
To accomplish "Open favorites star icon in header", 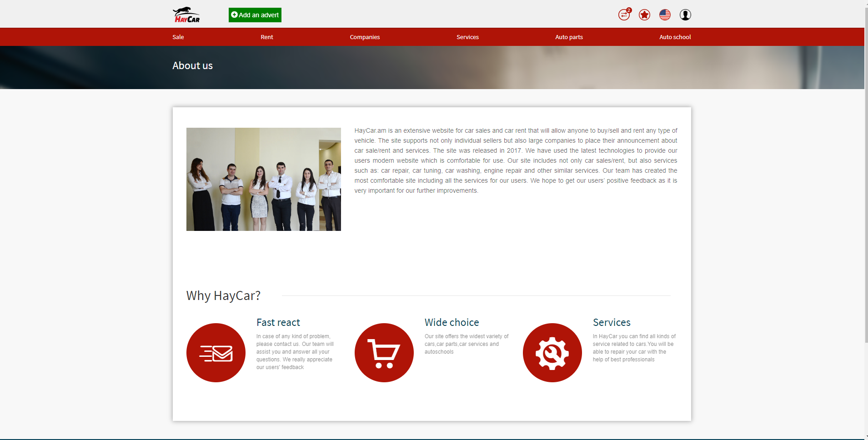I will coord(644,15).
